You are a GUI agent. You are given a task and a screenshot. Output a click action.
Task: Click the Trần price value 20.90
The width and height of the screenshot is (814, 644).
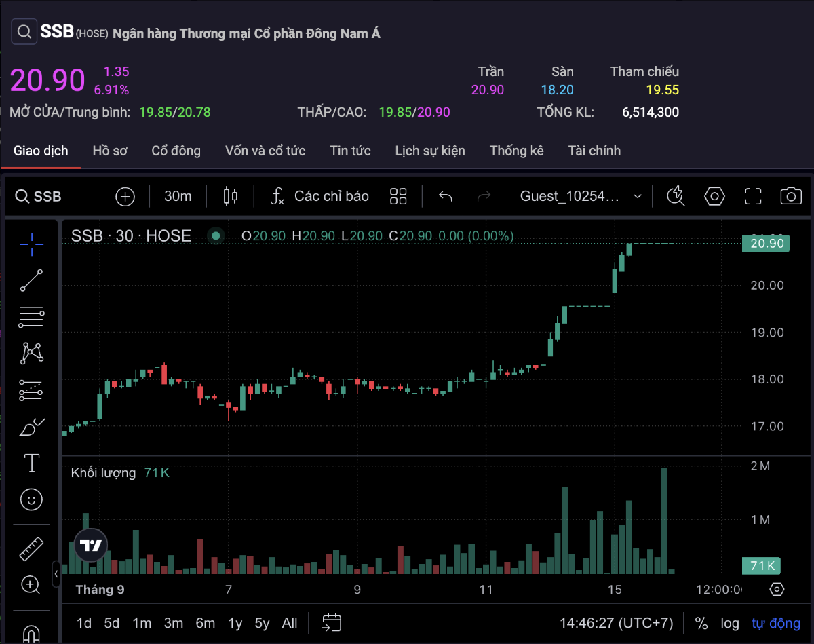[x=488, y=90]
